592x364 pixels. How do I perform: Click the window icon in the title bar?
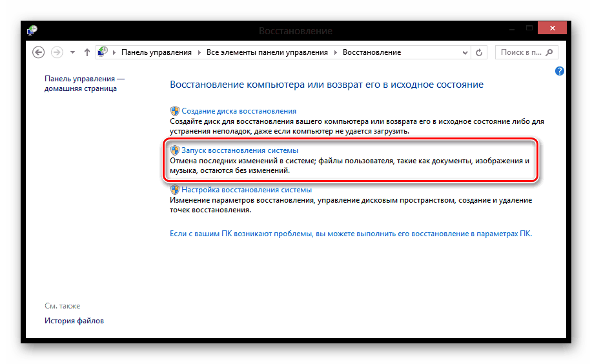click(x=32, y=30)
